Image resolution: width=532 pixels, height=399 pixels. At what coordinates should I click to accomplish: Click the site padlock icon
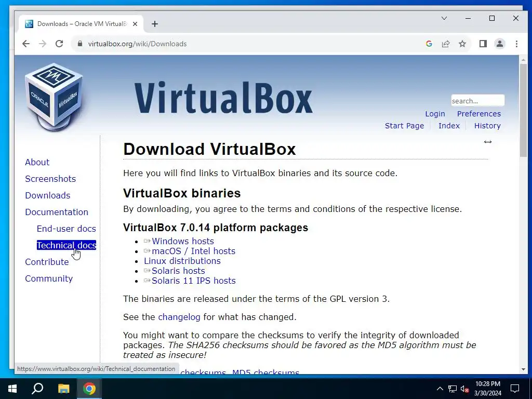pos(80,44)
